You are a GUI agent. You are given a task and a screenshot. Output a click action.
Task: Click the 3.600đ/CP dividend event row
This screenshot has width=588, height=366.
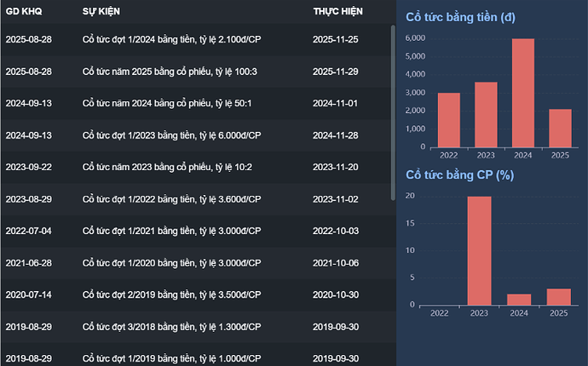tap(171, 199)
